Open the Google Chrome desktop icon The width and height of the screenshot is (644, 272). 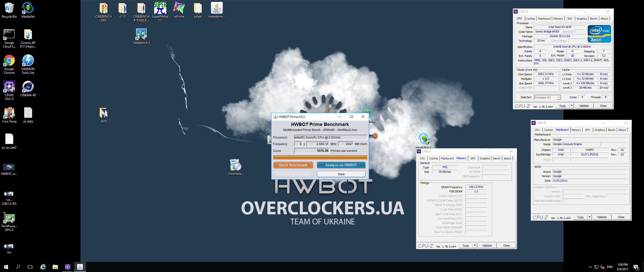(9, 64)
